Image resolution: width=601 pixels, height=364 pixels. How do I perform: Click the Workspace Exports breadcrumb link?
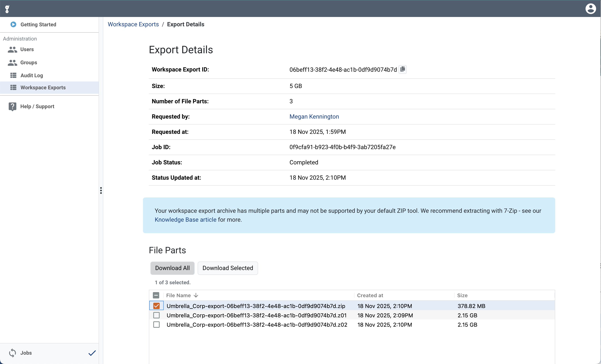click(133, 24)
